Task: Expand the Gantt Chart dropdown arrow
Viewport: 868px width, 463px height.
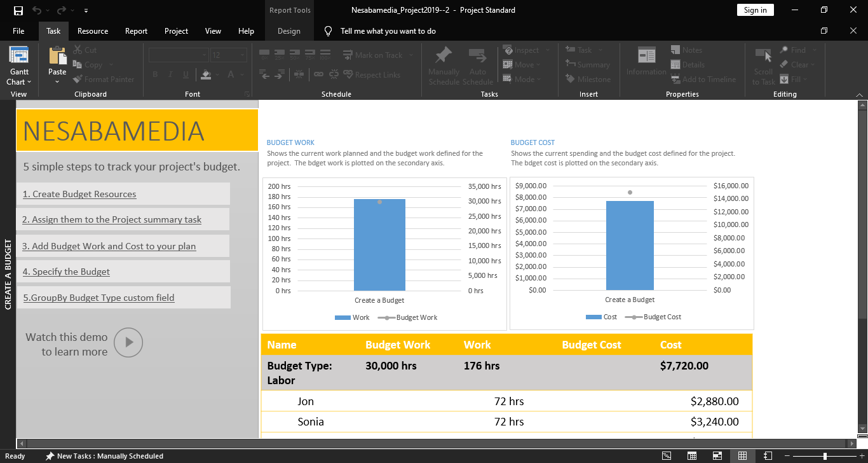Action: (x=29, y=82)
